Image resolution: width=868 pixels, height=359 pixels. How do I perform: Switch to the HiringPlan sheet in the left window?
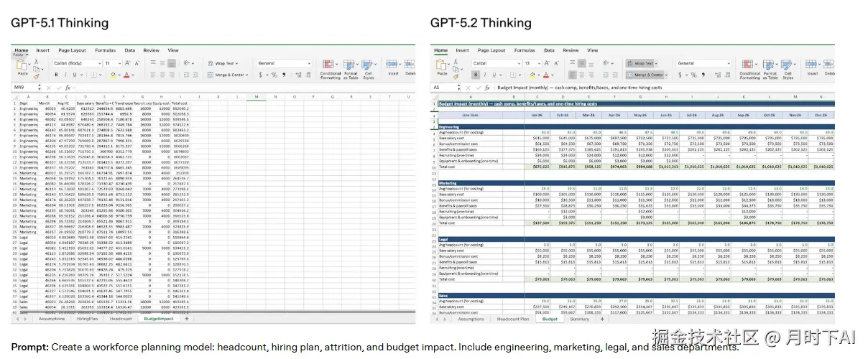[88, 319]
